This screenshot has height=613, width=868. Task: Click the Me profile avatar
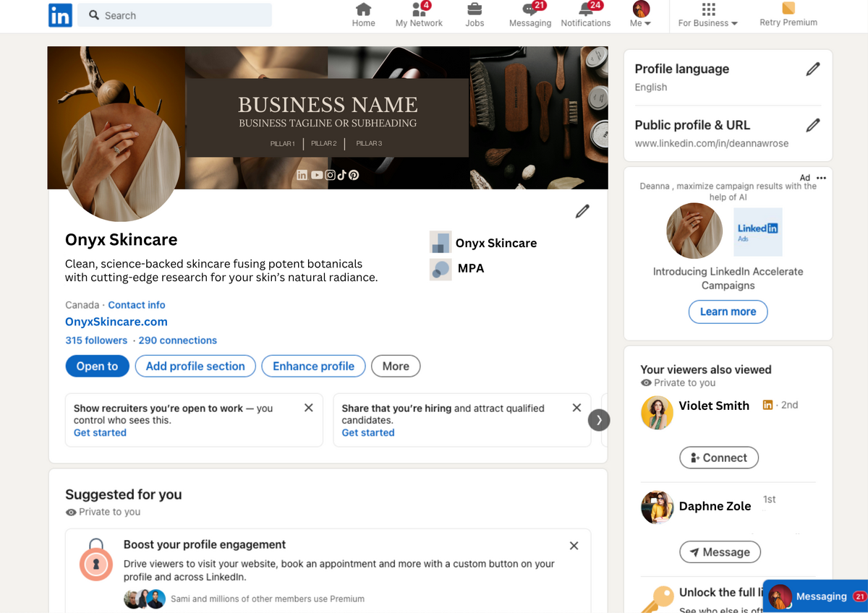(x=641, y=9)
